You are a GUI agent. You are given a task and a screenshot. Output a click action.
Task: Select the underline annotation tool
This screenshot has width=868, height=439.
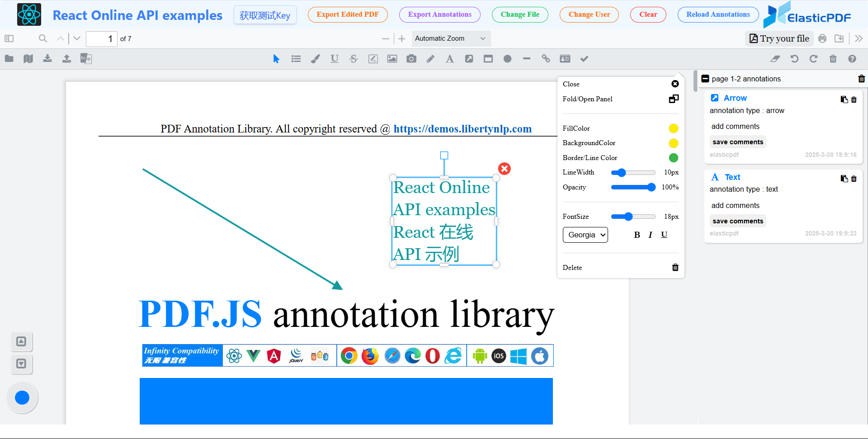coord(335,59)
